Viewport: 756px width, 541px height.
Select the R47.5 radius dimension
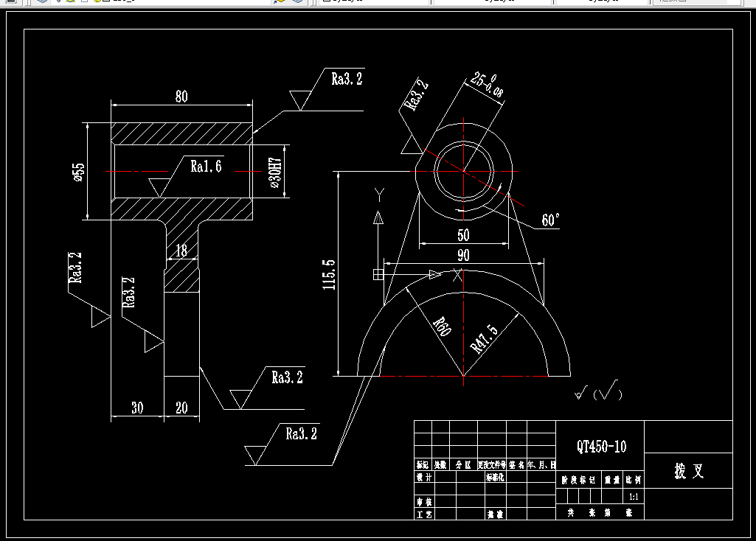point(484,338)
